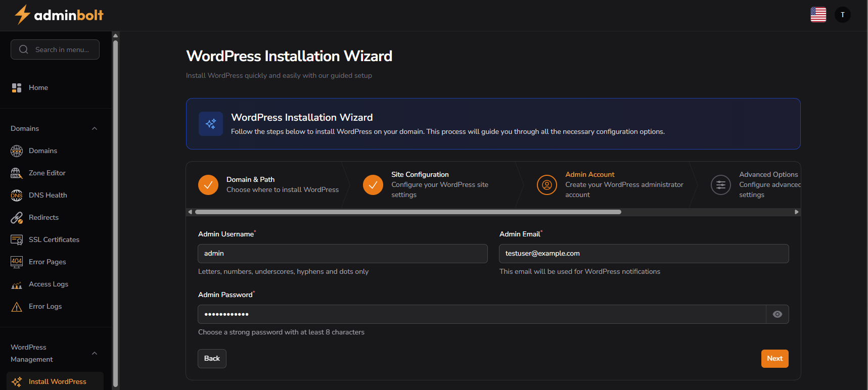868x390 pixels.
Task: Click the Domain & Path checkmark step icon
Action: pos(208,185)
